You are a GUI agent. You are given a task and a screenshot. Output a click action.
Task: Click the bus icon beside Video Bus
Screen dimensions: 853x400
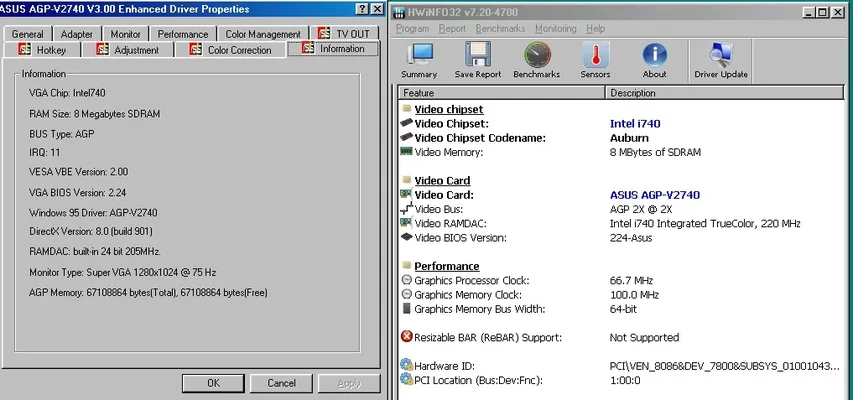(x=406, y=208)
